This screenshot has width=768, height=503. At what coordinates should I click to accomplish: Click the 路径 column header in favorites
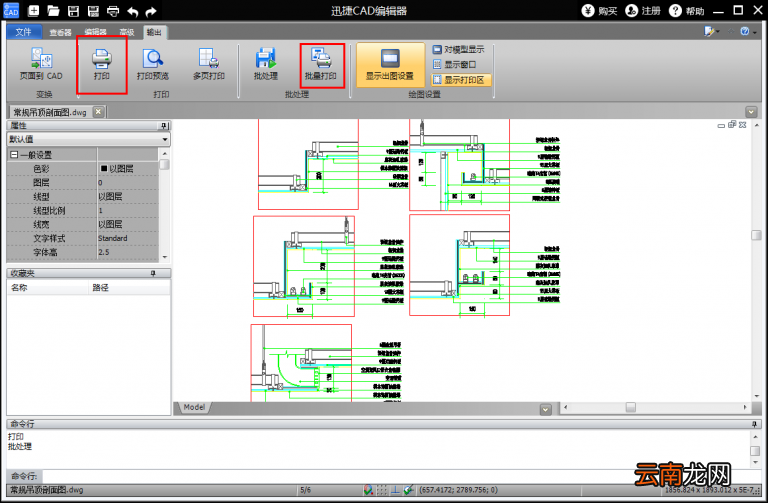(x=129, y=287)
